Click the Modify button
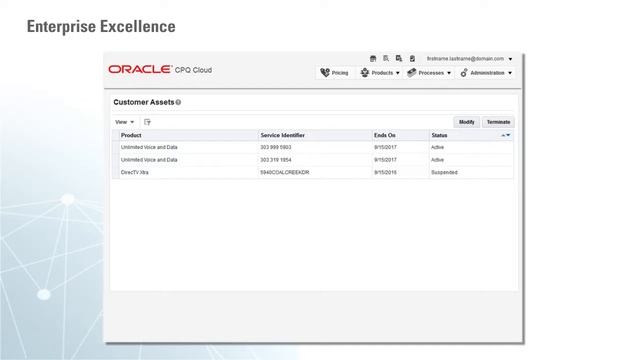Viewport: 640px width, 360px height. coord(467,122)
